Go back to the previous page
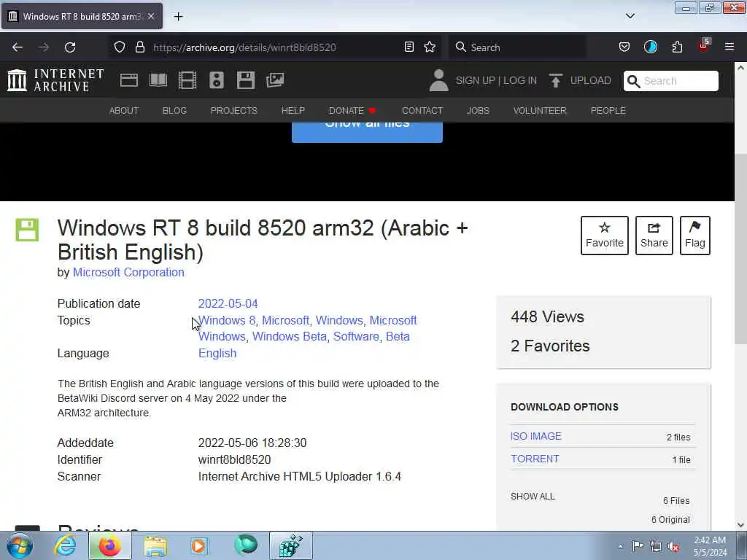The image size is (747, 560). 18,47
